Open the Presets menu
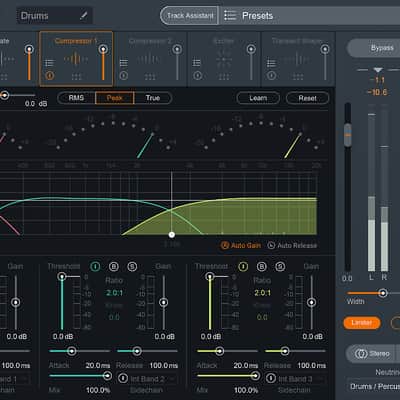This screenshot has height=400, width=400. pyautogui.click(x=257, y=15)
